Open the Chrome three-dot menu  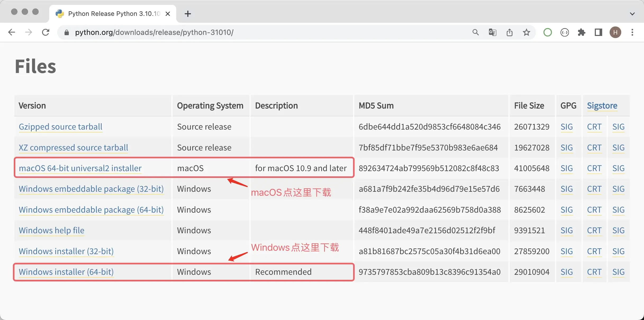632,32
